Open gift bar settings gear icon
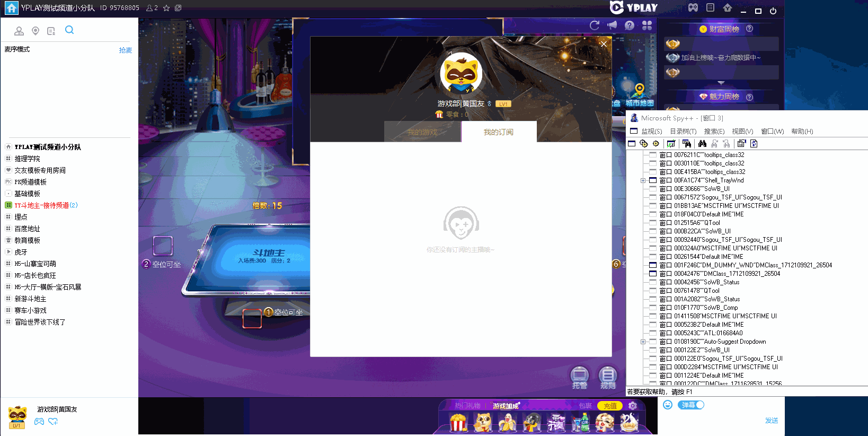Image resolution: width=868 pixels, height=436 pixels. [x=632, y=406]
